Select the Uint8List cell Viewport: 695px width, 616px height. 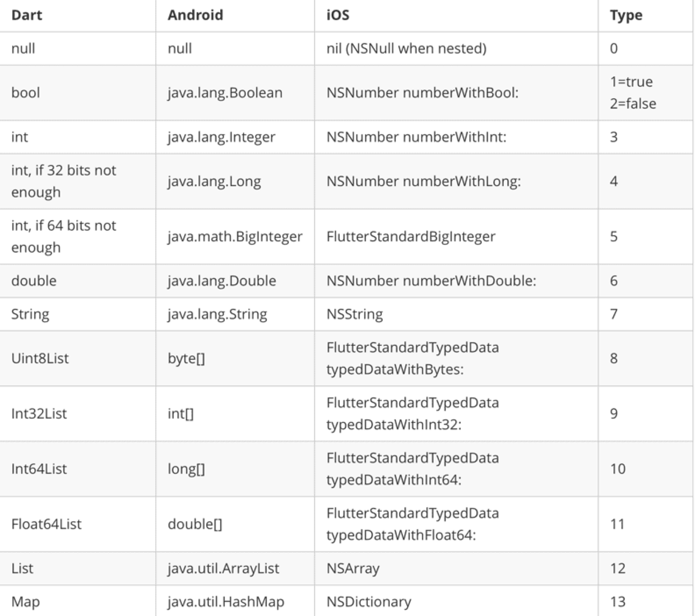[x=40, y=358]
